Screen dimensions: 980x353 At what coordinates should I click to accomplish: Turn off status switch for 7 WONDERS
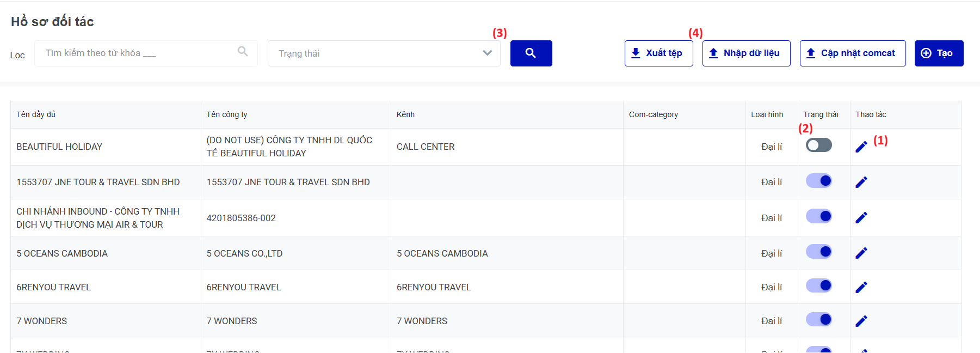click(x=819, y=319)
